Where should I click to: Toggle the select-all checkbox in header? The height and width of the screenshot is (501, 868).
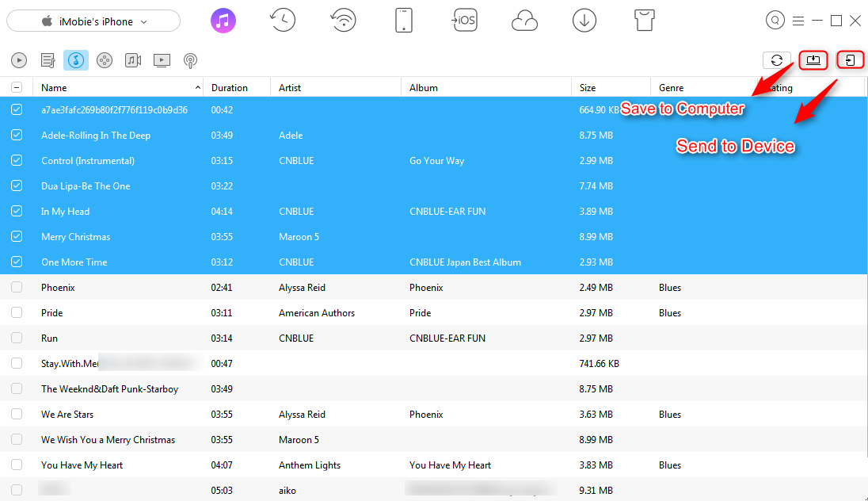pyautogui.click(x=17, y=87)
